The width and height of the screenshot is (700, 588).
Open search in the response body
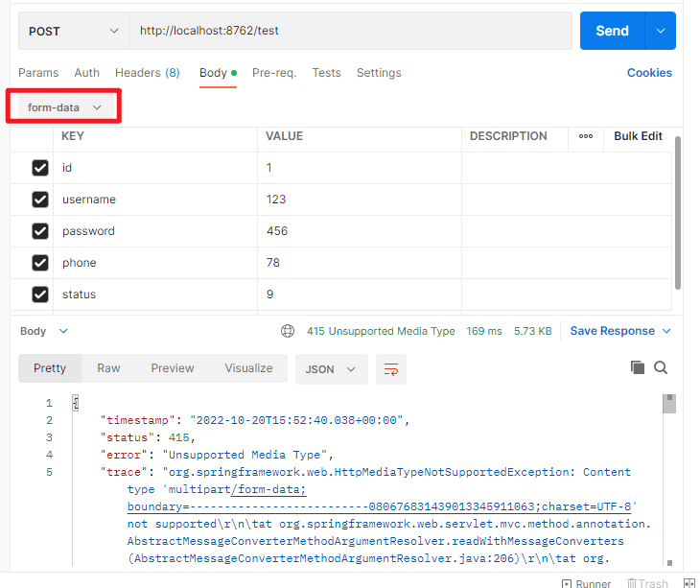click(x=661, y=367)
